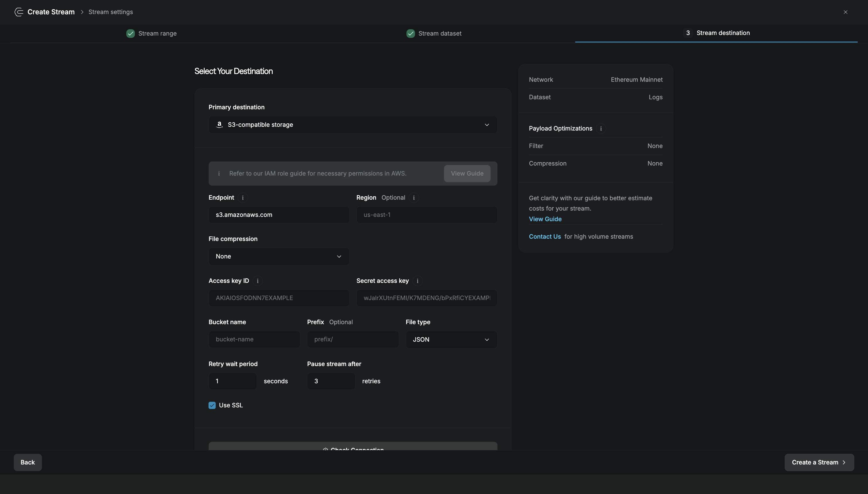Image resolution: width=868 pixels, height=494 pixels.
Task: Select the Stream destination step
Action: pos(716,33)
